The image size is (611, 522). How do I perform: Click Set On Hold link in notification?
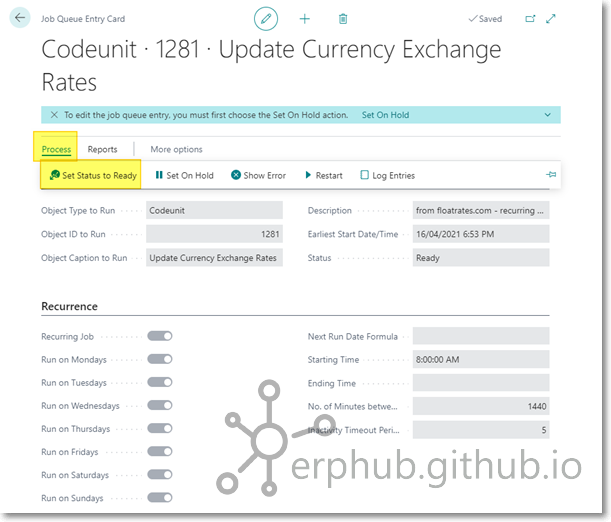(x=385, y=115)
